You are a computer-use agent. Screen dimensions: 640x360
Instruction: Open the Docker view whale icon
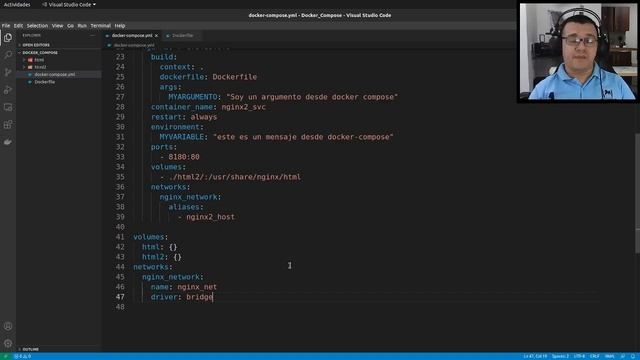[x=8, y=142]
